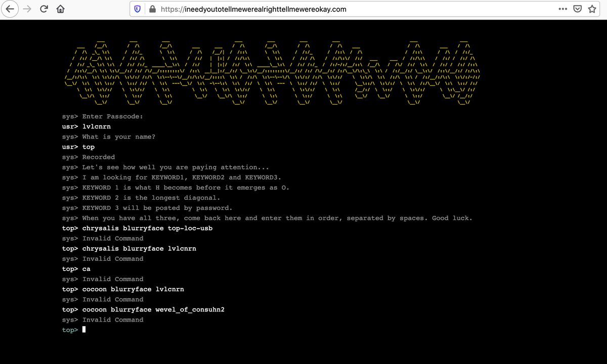Select command 'chrysalis blurryface top-loc-usb'
The image size is (607, 364).
tap(137, 228)
